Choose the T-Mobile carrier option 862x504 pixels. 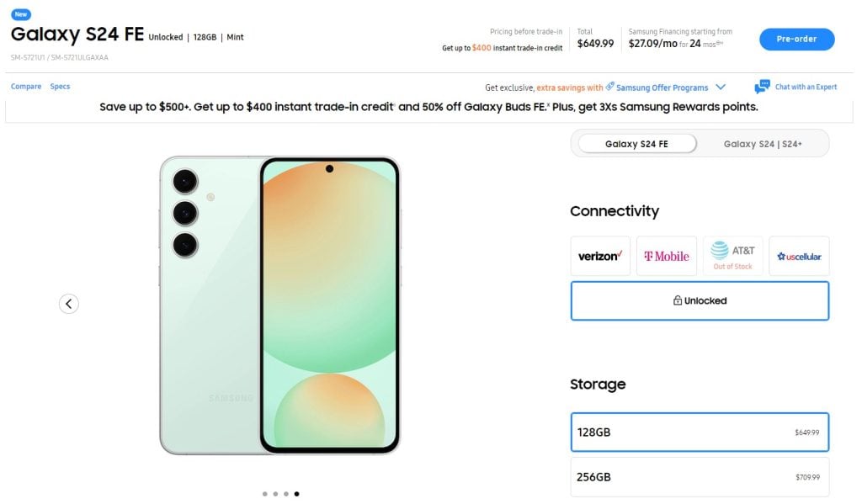tap(667, 256)
